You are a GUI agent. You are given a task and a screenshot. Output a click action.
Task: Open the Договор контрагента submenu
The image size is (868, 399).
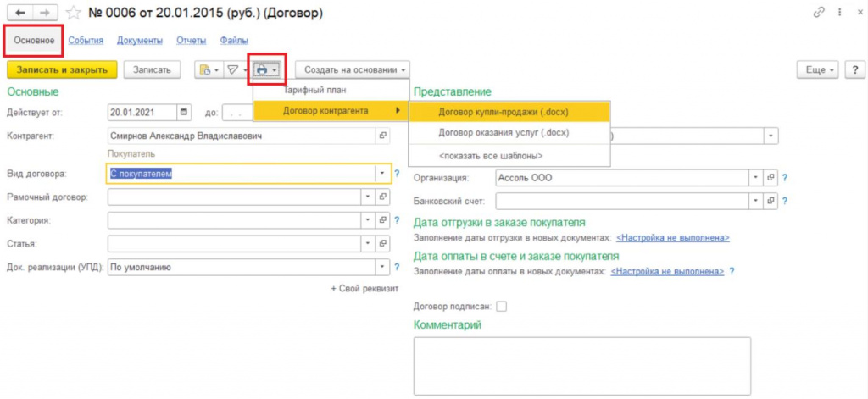(x=331, y=111)
